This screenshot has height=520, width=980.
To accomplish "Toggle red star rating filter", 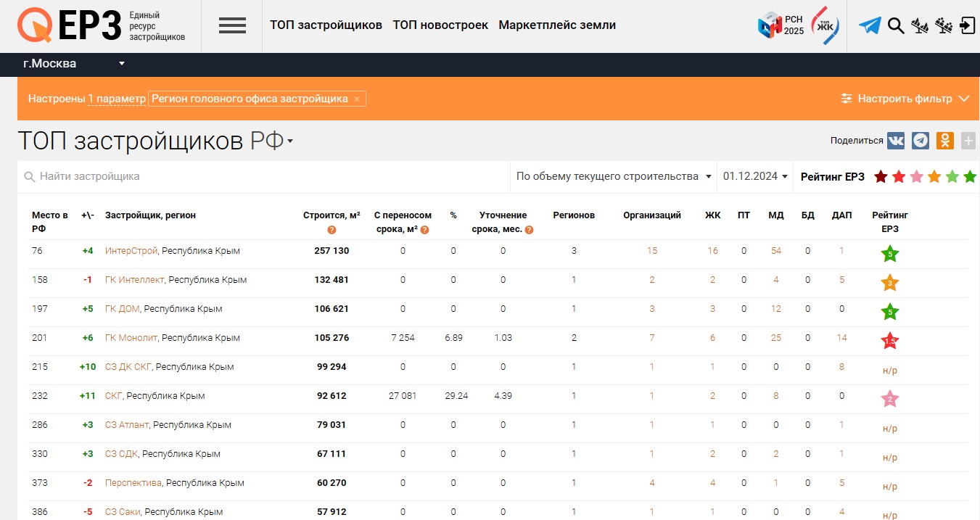I will tap(899, 176).
